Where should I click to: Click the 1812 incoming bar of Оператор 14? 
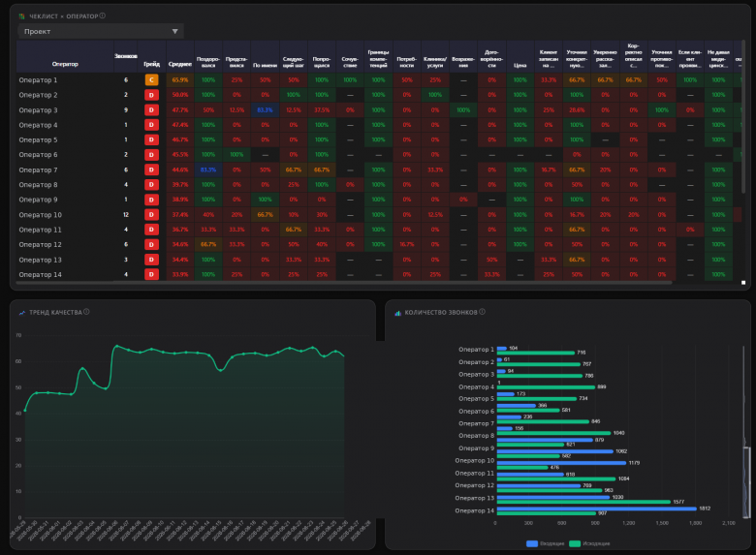(x=596, y=509)
